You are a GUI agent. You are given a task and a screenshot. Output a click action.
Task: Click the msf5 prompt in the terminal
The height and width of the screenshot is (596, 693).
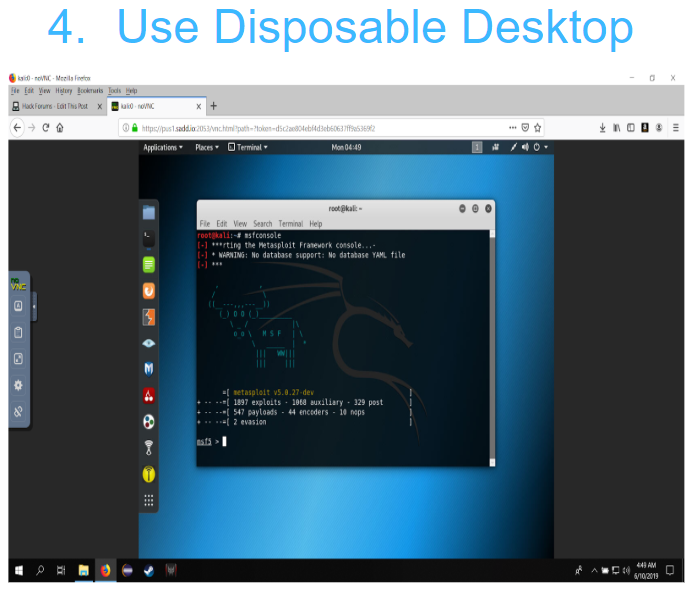(204, 441)
